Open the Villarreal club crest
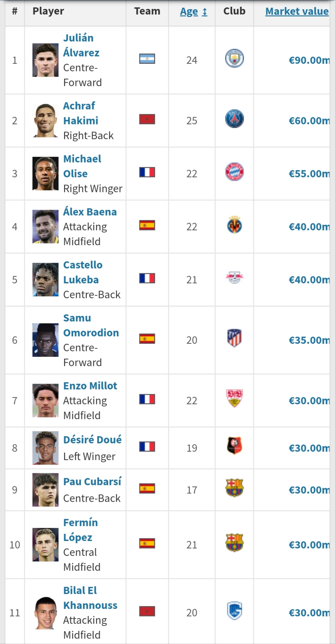The height and width of the screenshot is (644, 335). coord(234,225)
